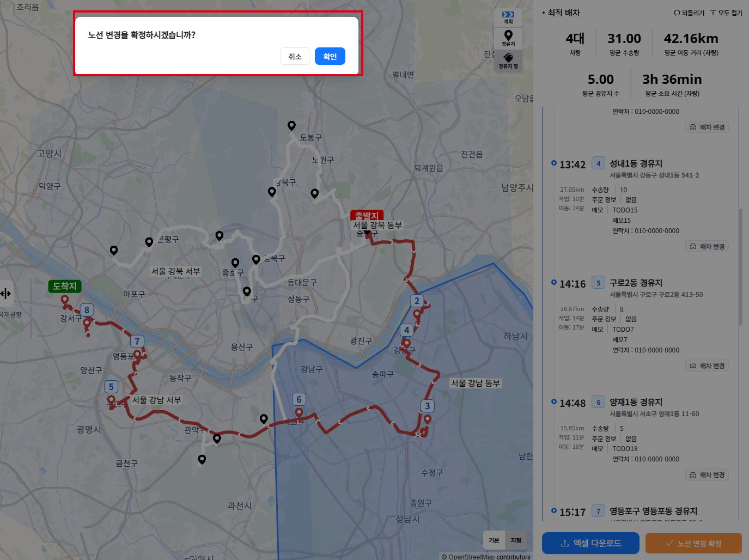Confirm the route change with 확인
The height and width of the screenshot is (560, 749).
pos(330,56)
